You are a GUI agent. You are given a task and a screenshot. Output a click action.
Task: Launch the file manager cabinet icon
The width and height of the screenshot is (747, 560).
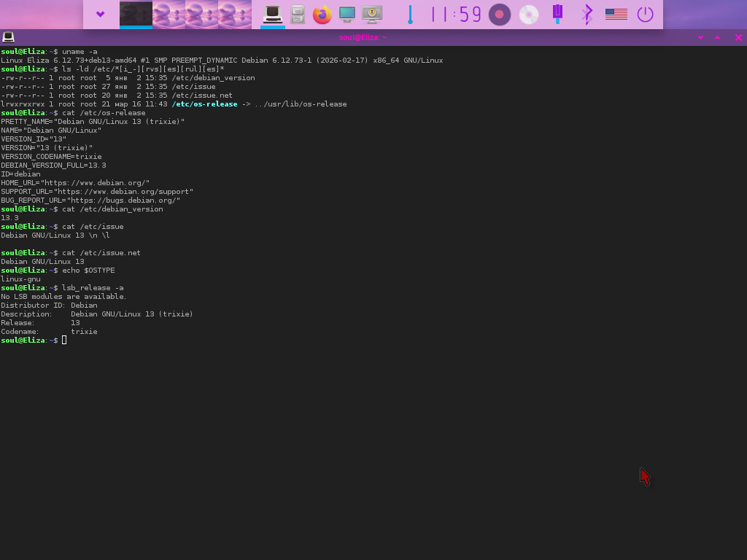pyautogui.click(x=298, y=14)
